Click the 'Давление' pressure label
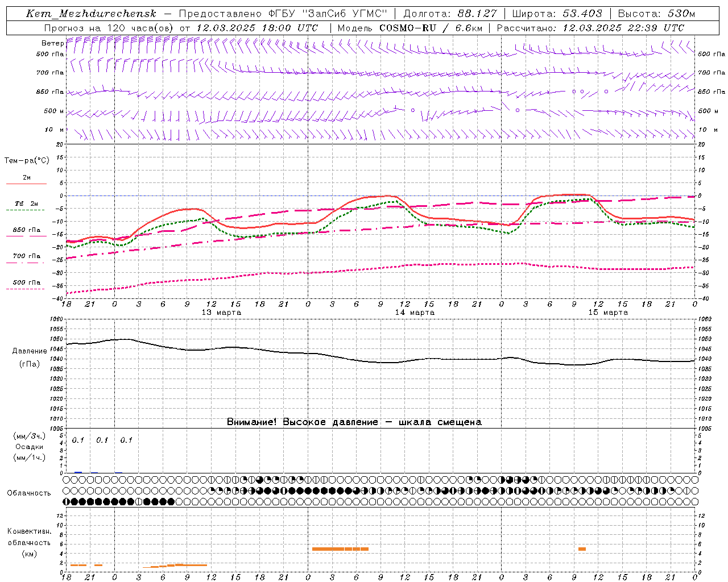 (30, 351)
